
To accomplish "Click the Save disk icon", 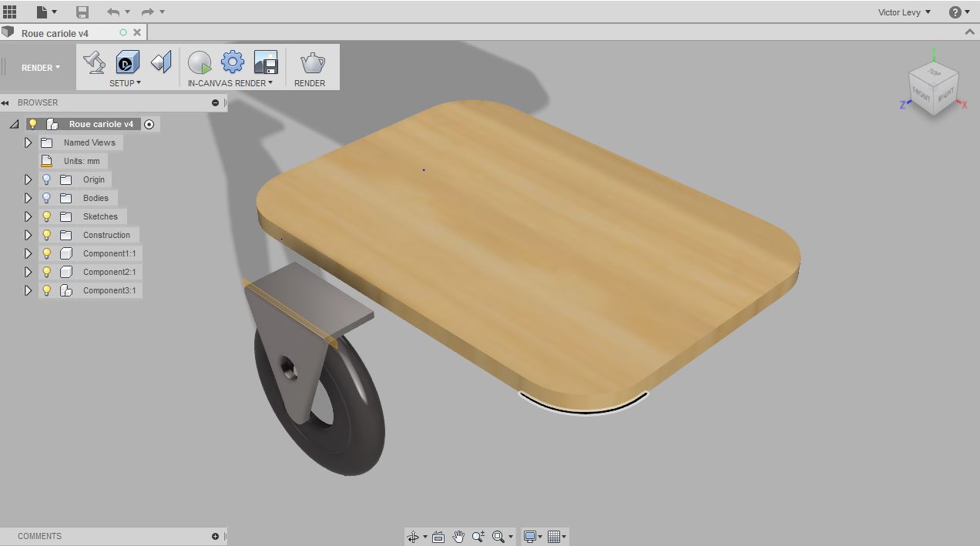I will coord(82,12).
